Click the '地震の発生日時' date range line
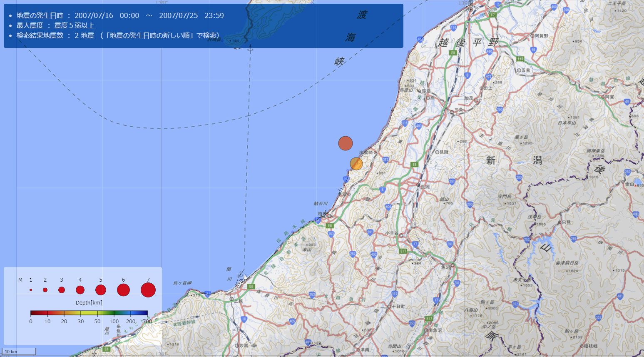Viewport: 644px width, 357px height. tap(120, 15)
